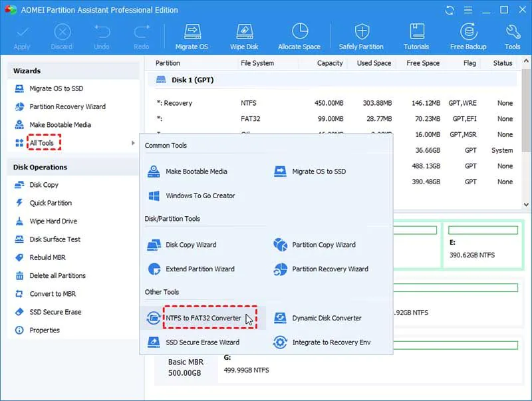Choose Dynamic Disk Converter from the menu

click(327, 319)
